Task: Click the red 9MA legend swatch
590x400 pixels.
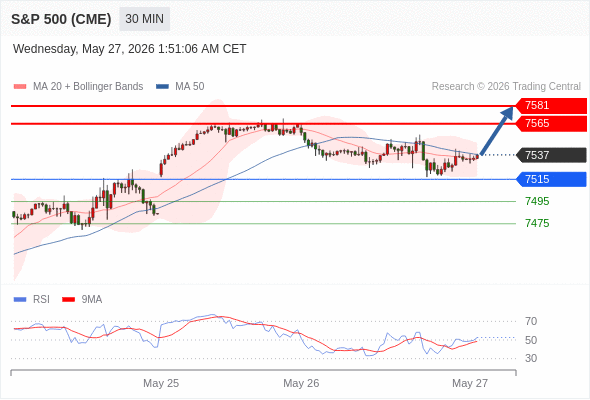Action: pos(68,300)
